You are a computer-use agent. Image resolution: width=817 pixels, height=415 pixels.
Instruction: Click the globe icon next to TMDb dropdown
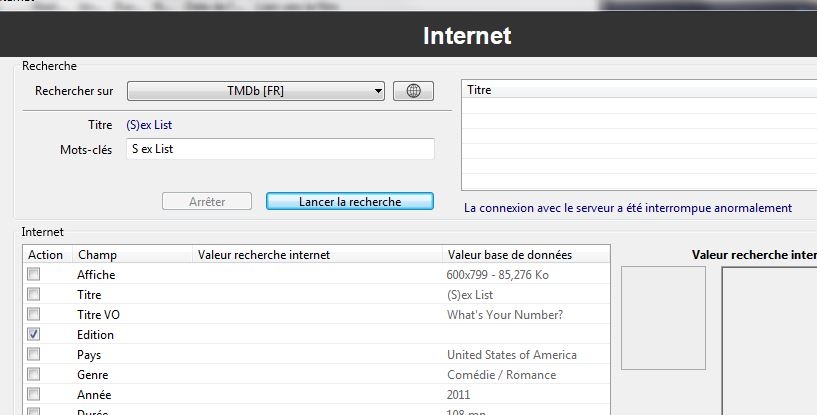(413, 91)
